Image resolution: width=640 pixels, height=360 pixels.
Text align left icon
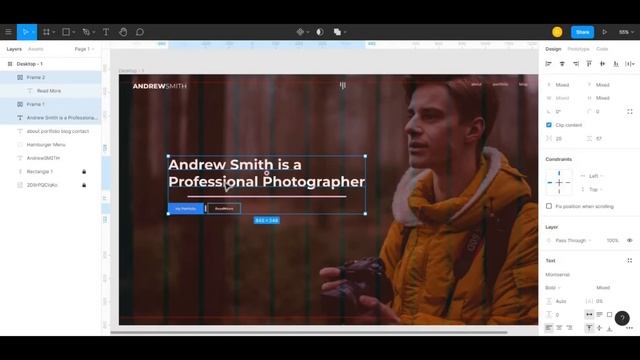[x=549, y=328]
